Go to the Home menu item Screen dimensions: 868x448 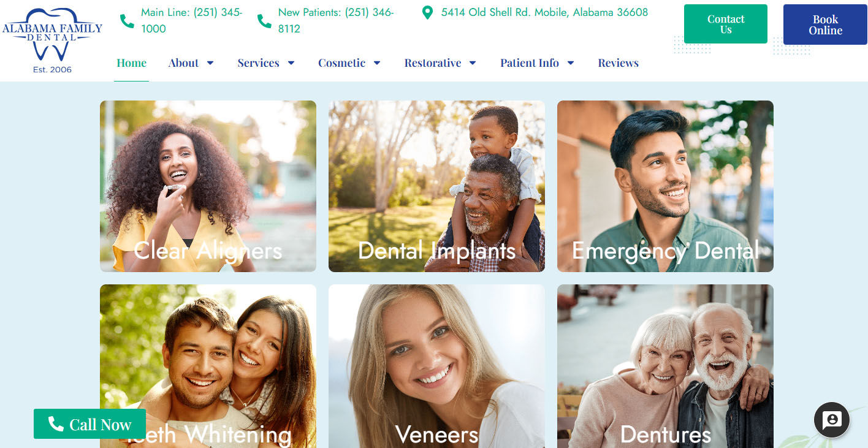pos(131,63)
